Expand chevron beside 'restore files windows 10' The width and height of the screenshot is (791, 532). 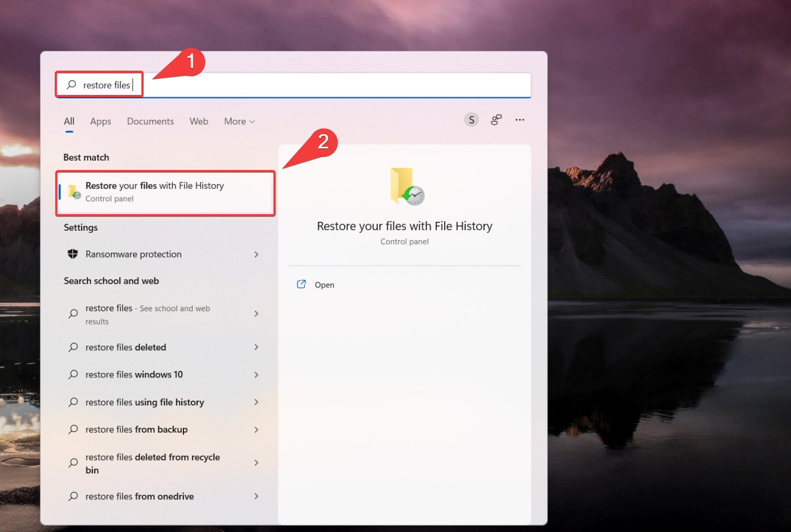(x=256, y=375)
